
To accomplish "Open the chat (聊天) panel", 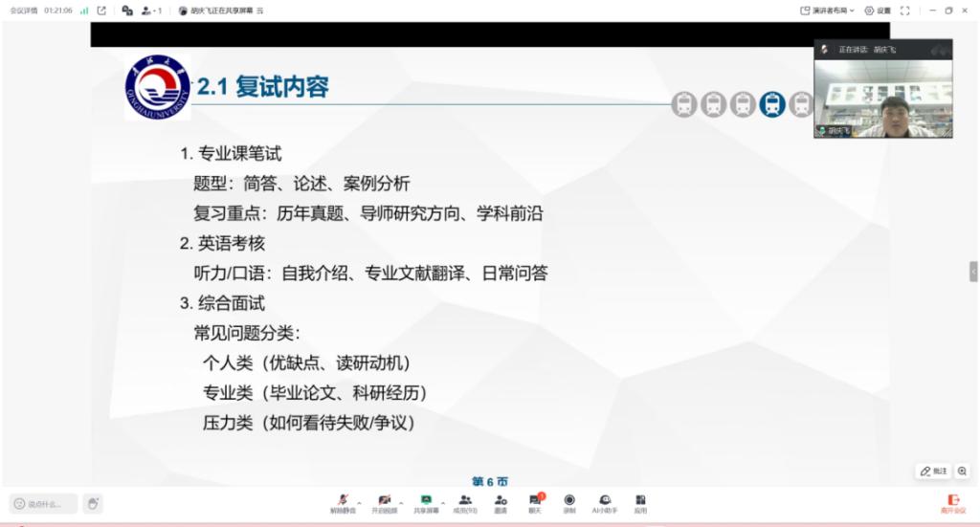I will 535,502.
